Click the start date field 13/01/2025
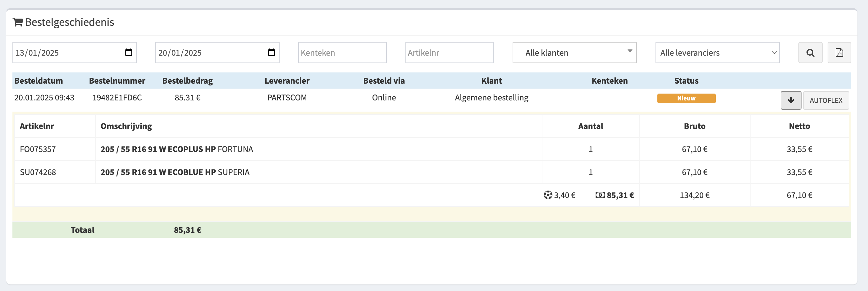Viewport: 868px width, 291px height. [67, 53]
